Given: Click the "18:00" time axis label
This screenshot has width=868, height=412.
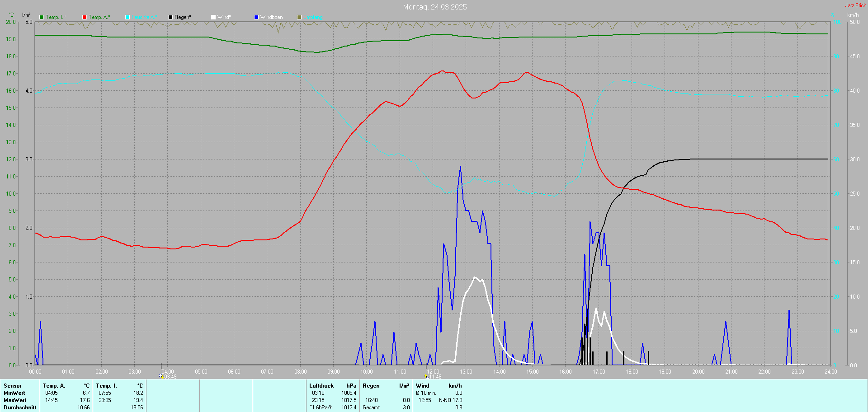Looking at the screenshot, I should (632, 372).
